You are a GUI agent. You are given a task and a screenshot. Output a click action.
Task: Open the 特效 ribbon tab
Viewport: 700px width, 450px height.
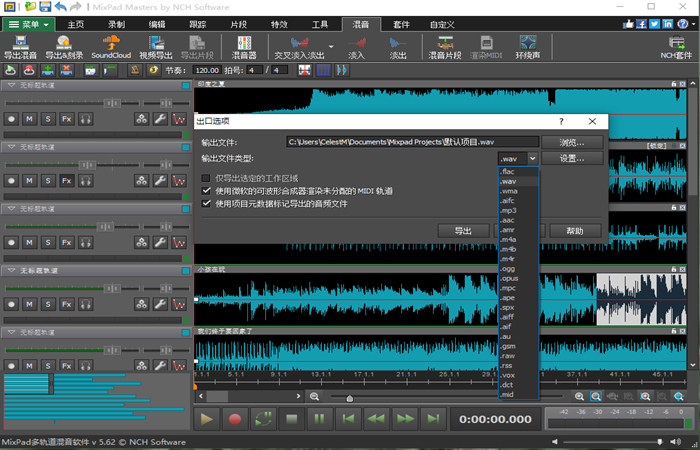coord(279,25)
